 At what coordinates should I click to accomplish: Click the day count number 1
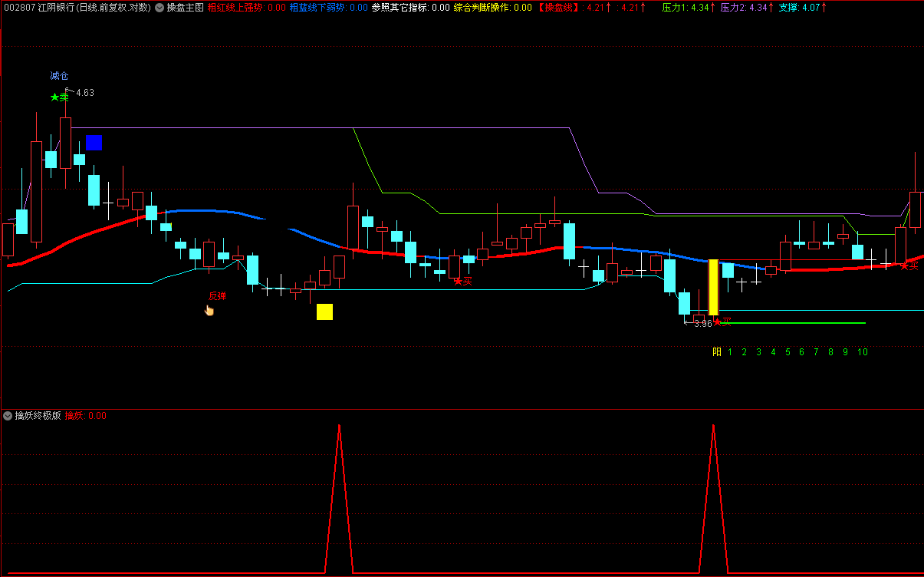(x=730, y=352)
